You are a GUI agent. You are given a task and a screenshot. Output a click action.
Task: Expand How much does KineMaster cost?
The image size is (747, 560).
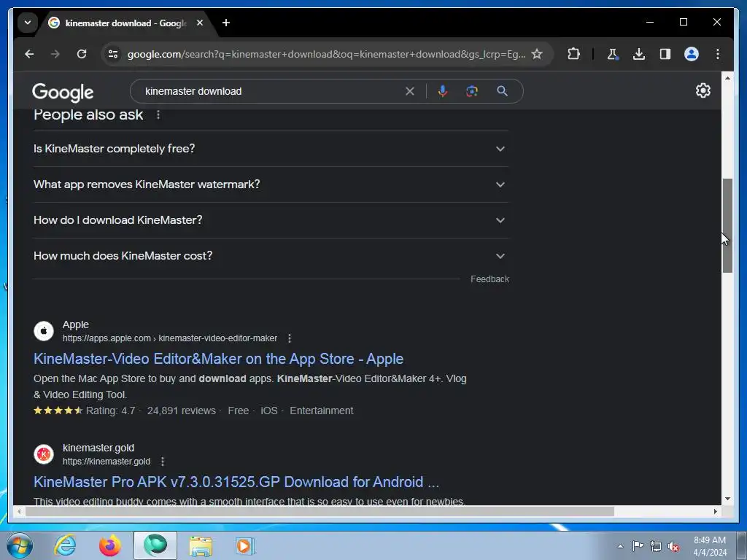pos(271,256)
